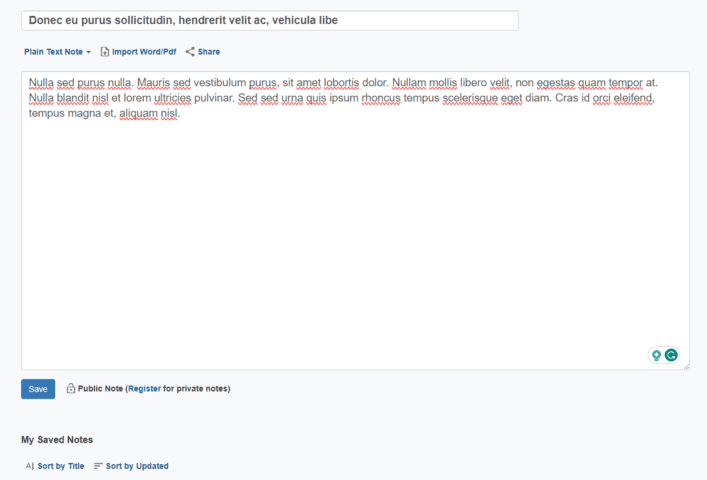Place cursor in the note body text area

click(x=355, y=240)
